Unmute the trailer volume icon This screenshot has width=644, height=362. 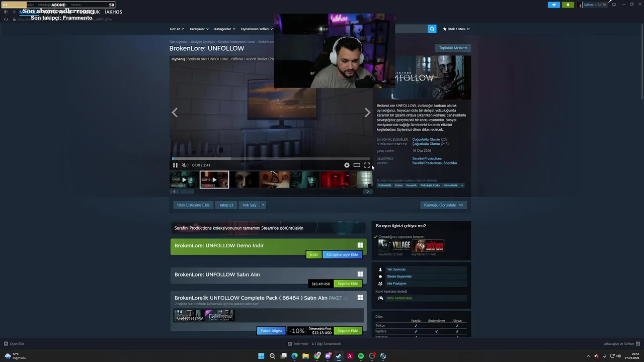pyautogui.click(x=185, y=165)
